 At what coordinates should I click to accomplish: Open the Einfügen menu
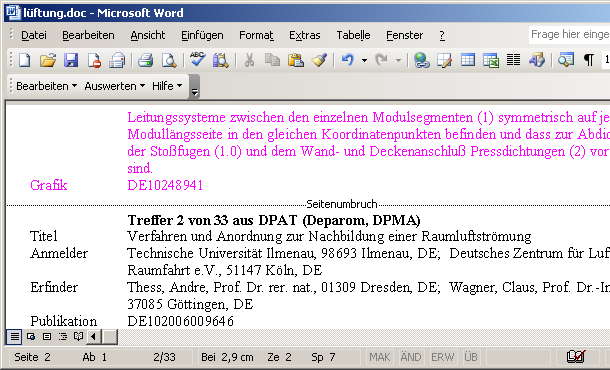[202, 35]
